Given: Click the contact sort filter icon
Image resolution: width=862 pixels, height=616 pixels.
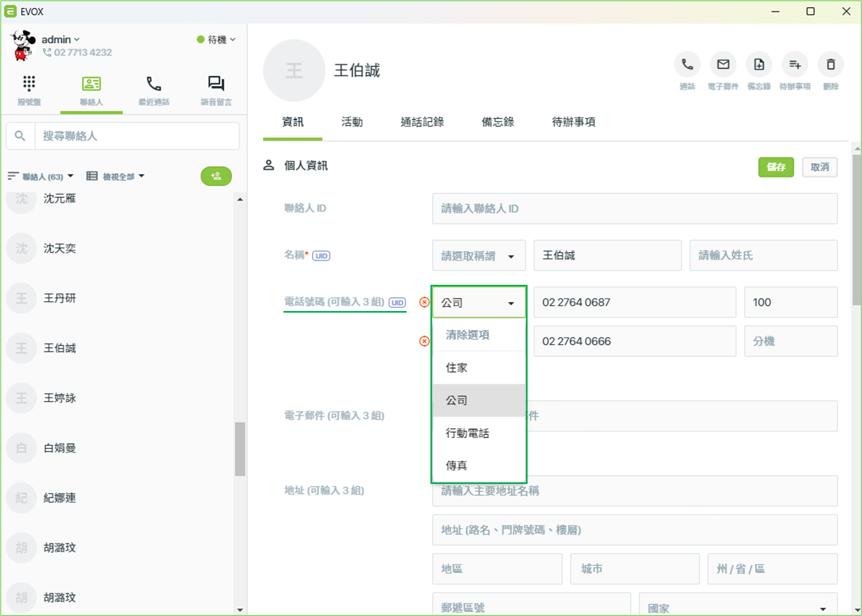Looking at the screenshot, I should tap(13, 176).
